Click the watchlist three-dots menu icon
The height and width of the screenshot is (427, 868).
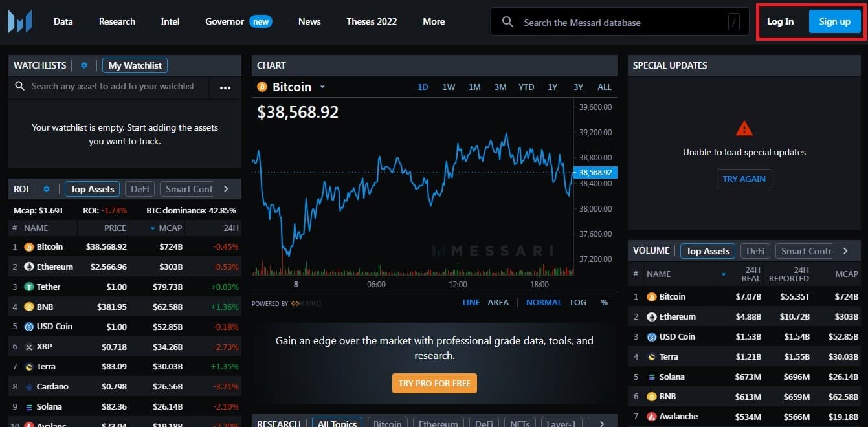pyautogui.click(x=225, y=88)
